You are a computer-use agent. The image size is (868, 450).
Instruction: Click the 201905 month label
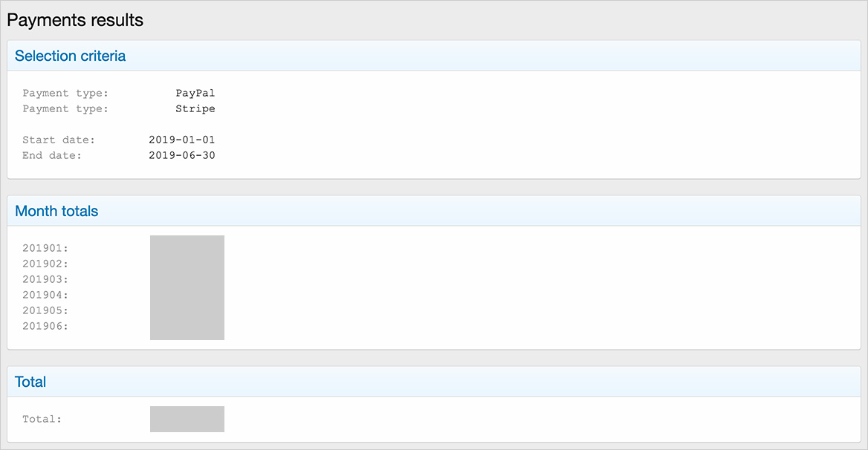45,311
